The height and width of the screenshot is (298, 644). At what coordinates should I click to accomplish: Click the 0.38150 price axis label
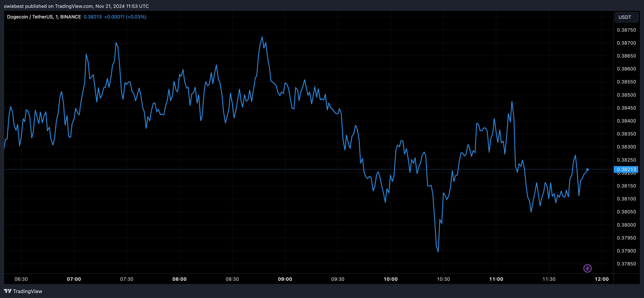(x=626, y=186)
